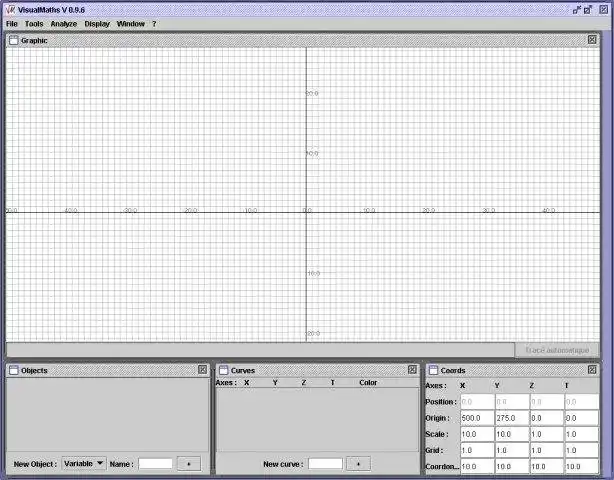Edit the Coordon Z field
614x480 pixels.
[547, 466]
